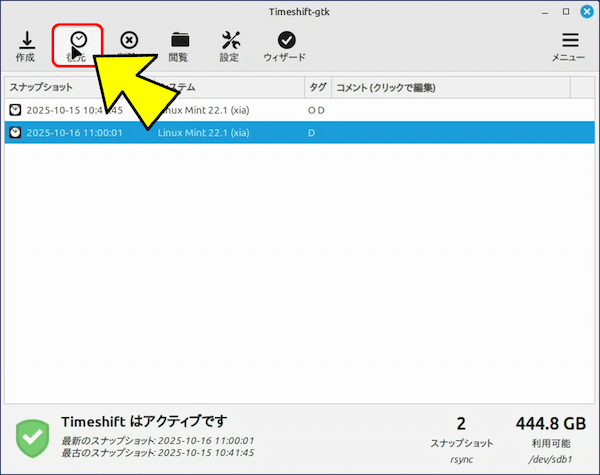Image resolution: width=600 pixels, height=475 pixels.
Task: Click the 444.8 GB available space indicator
Action: click(551, 424)
